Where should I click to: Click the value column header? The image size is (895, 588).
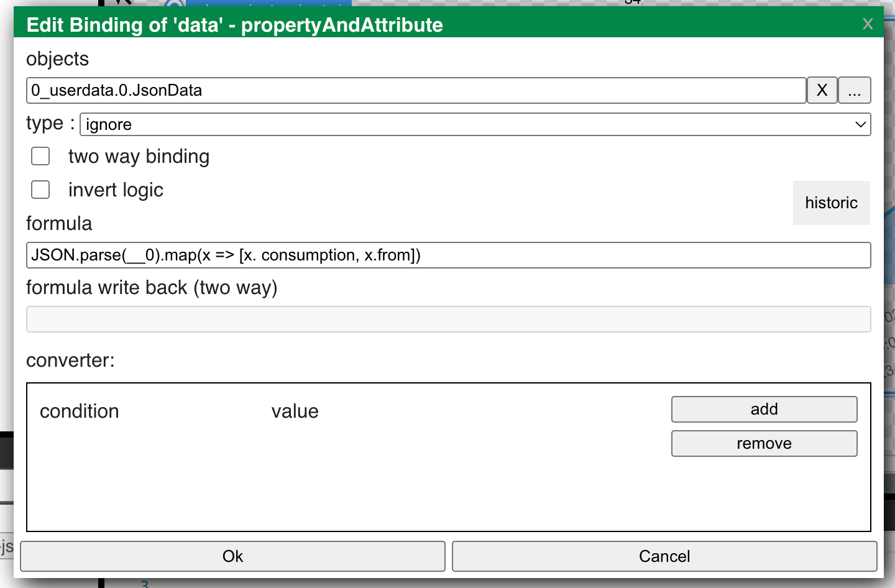(x=295, y=411)
